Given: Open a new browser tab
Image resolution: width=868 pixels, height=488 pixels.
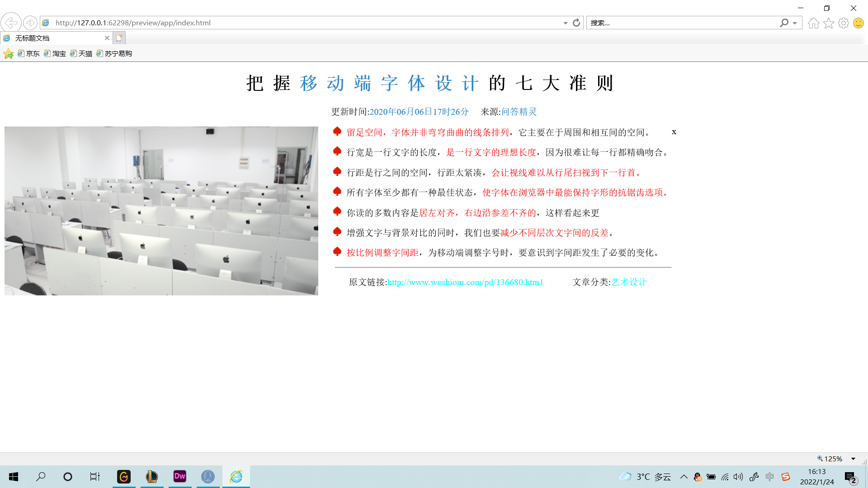Looking at the screenshot, I should 118,38.
